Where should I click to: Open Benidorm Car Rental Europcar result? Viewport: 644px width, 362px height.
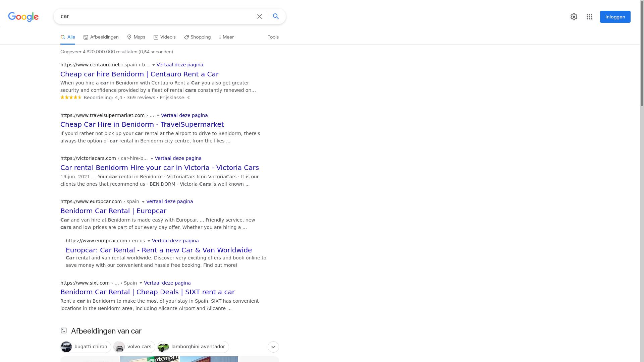pos(113,211)
